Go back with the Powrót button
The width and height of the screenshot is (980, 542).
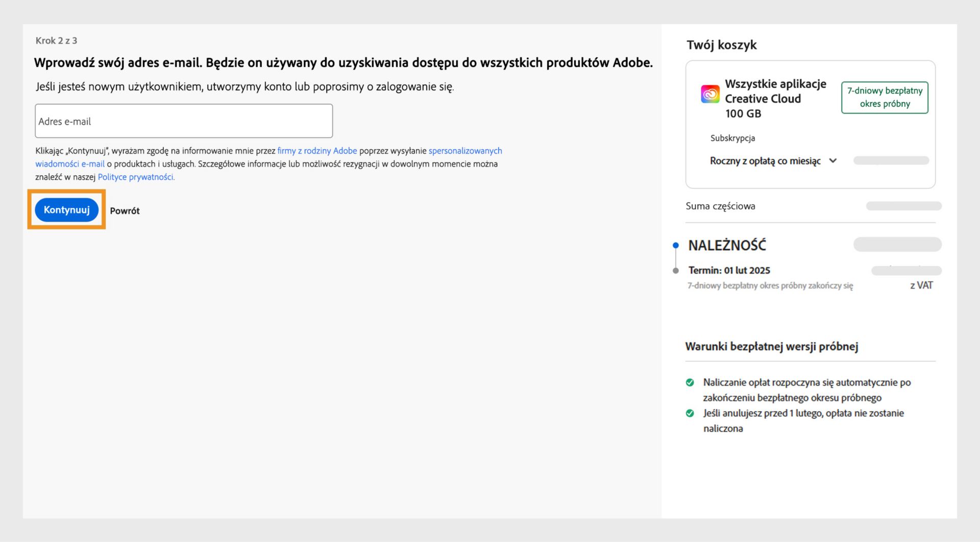click(x=125, y=211)
